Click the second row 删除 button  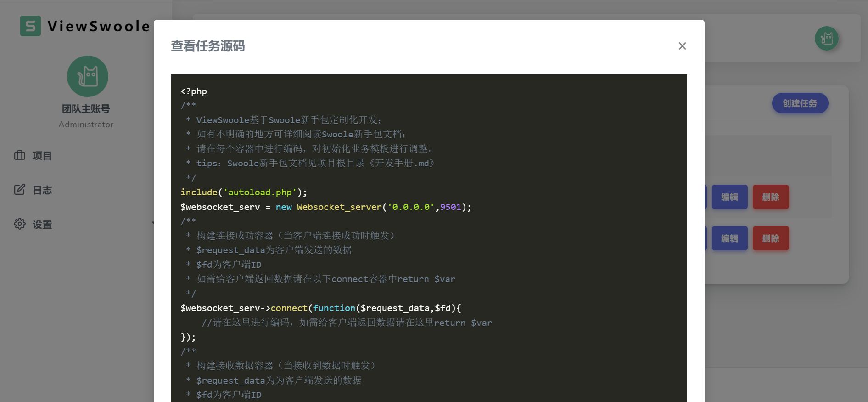point(771,238)
